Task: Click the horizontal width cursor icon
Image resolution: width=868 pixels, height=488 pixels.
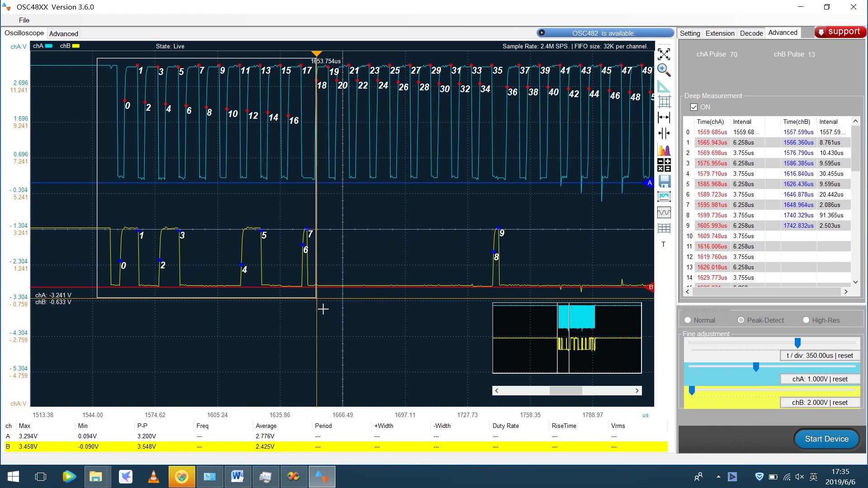Action: [664, 117]
